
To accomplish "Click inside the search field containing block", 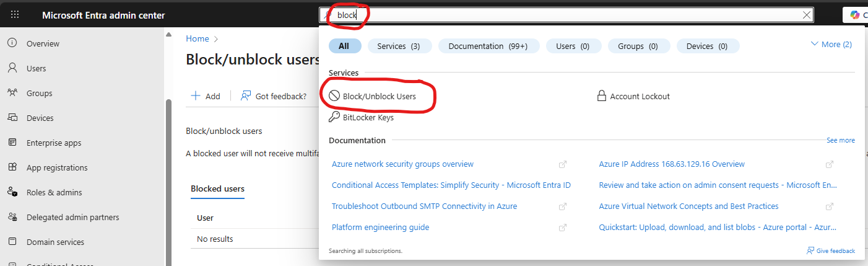I will pos(566,15).
